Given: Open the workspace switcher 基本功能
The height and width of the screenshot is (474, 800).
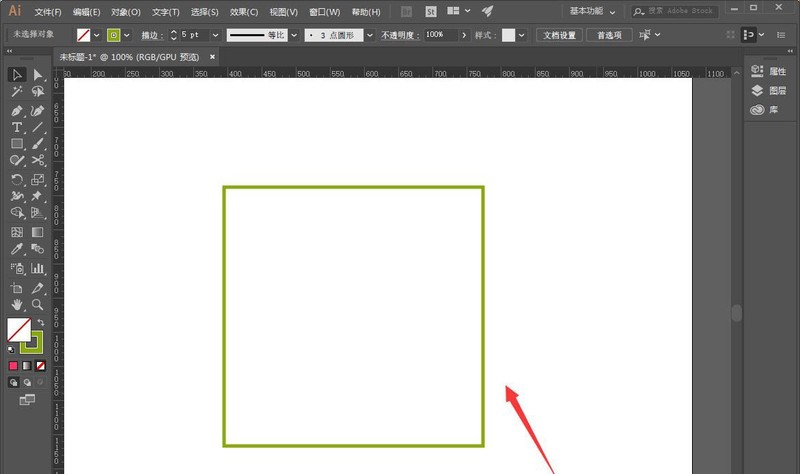Looking at the screenshot, I should click(x=600, y=11).
